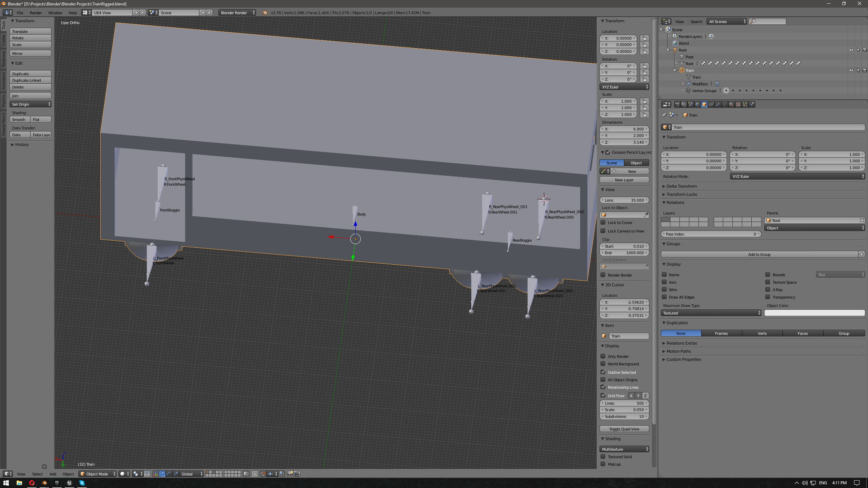Open Unreal Engine from the taskbar
The width and height of the screenshot is (868, 488).
pos(70,483)
